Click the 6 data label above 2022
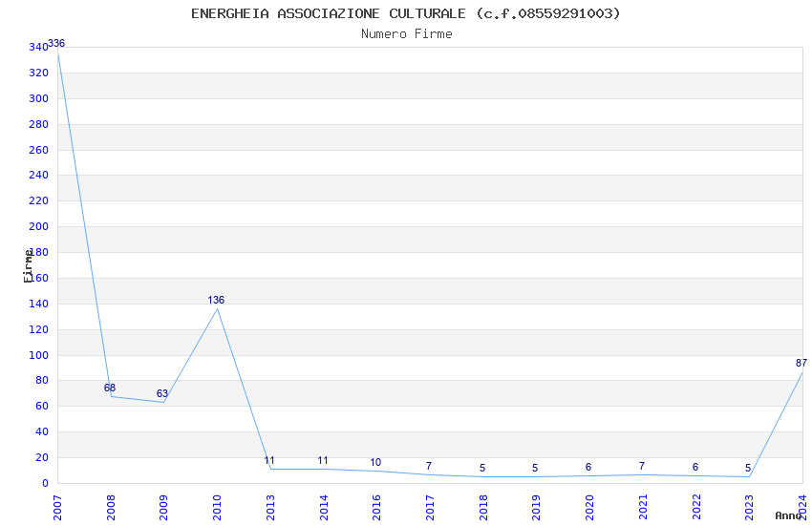 pos(695,467)
